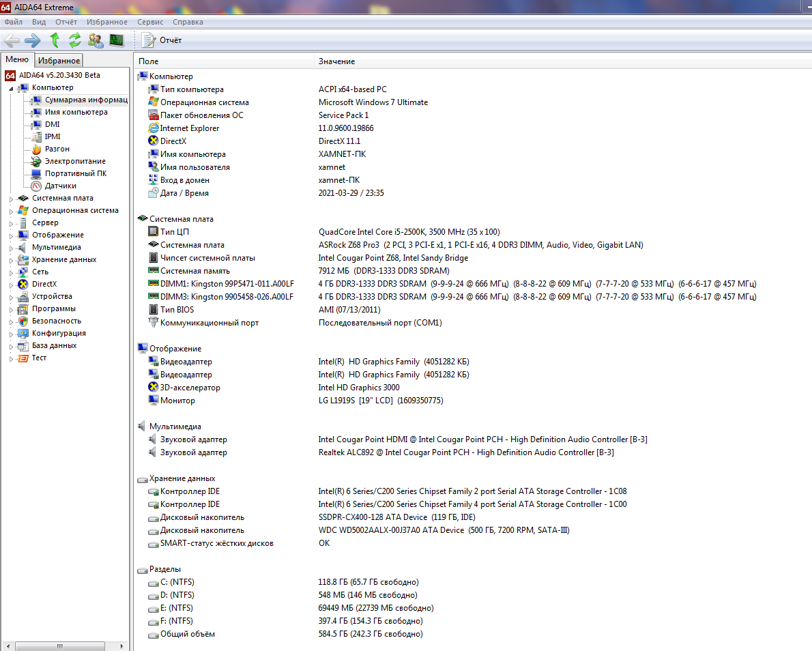The width and height of the screenshot is (812, 651).
Task: Open the Отчёт menu in menu bar
Action: [66, 22]
